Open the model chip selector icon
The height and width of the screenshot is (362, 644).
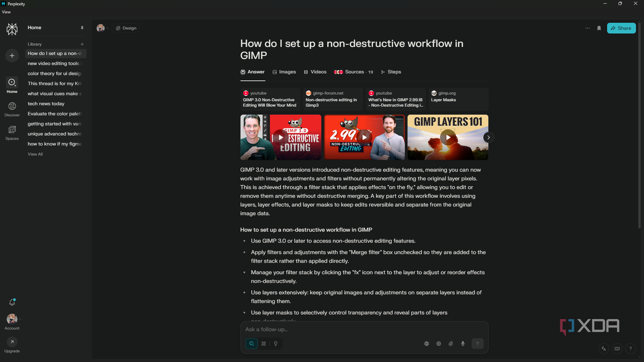439,344
